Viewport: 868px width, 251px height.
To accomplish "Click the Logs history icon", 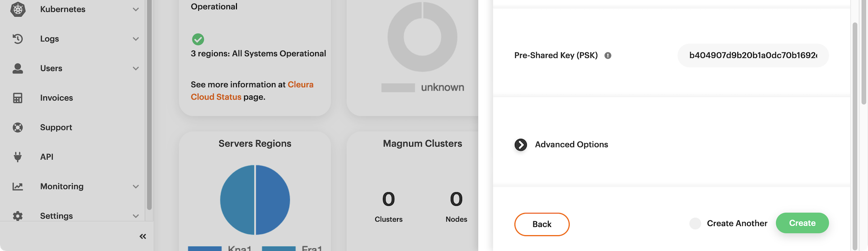I will click(18, 39).
